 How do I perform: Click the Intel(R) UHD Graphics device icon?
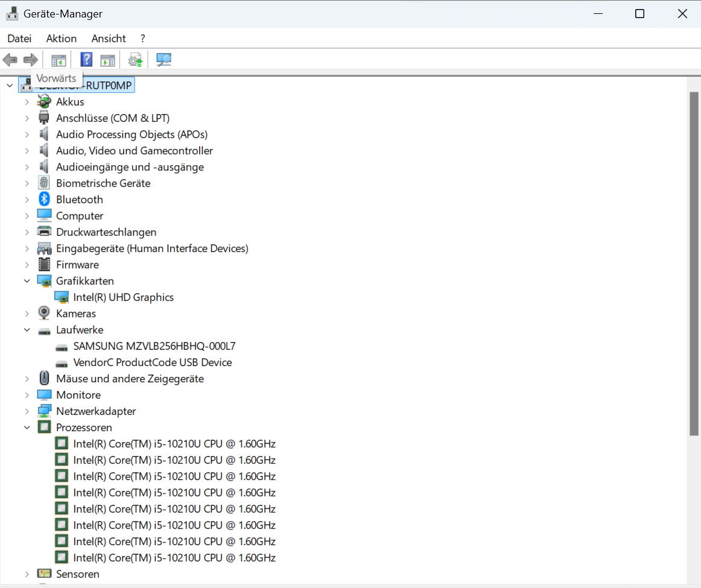click(x=62, y=297)
